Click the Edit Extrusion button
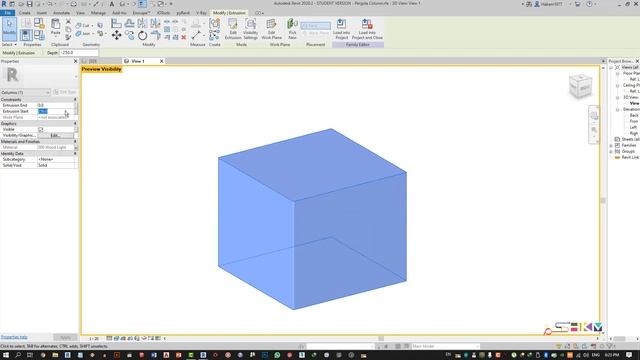Screen dimensions: 640x360 [233, 29]
